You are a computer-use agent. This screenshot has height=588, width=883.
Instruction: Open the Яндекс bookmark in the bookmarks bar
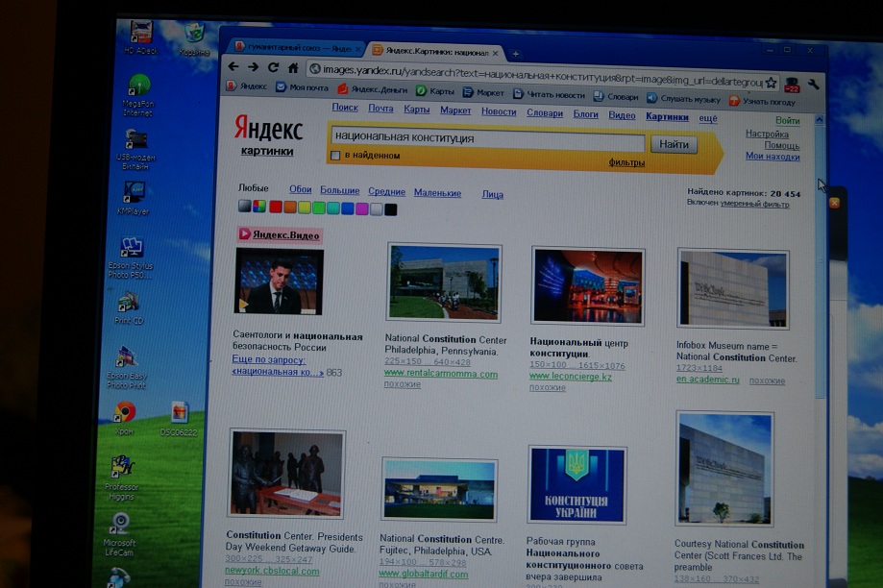(247, 86)
